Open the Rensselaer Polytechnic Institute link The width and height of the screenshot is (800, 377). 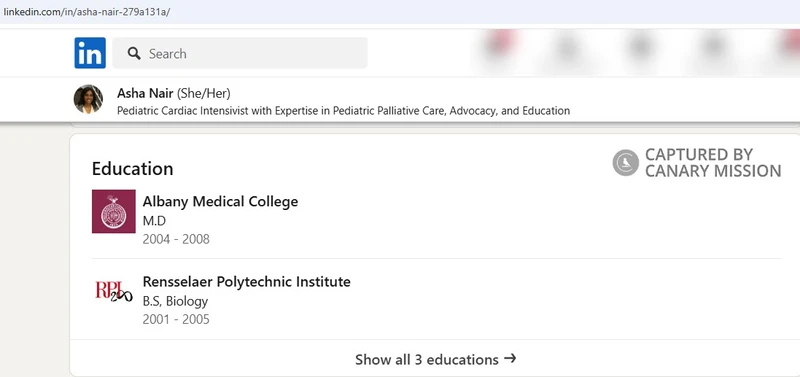click(246, 282)
